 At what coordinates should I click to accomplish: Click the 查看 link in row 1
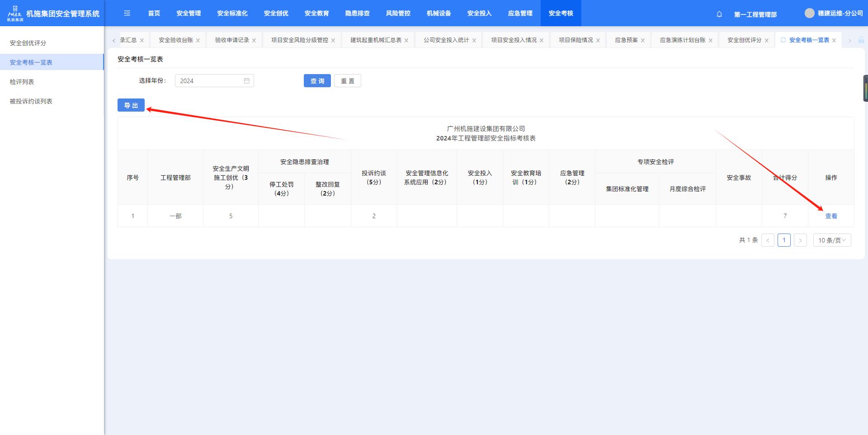click(831, 216)
